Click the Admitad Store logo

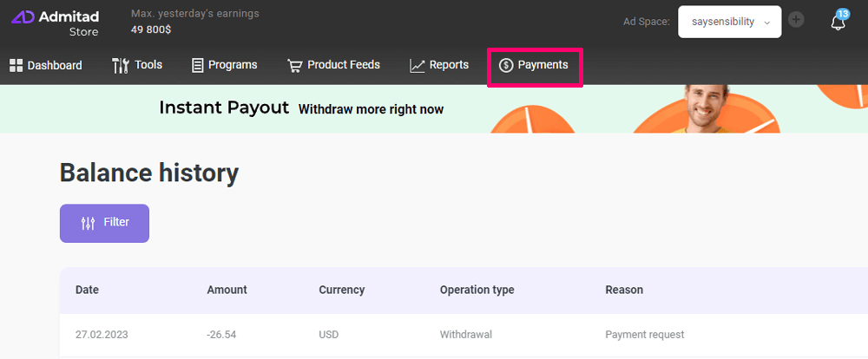pyautogui.click(x=55, y=23)
